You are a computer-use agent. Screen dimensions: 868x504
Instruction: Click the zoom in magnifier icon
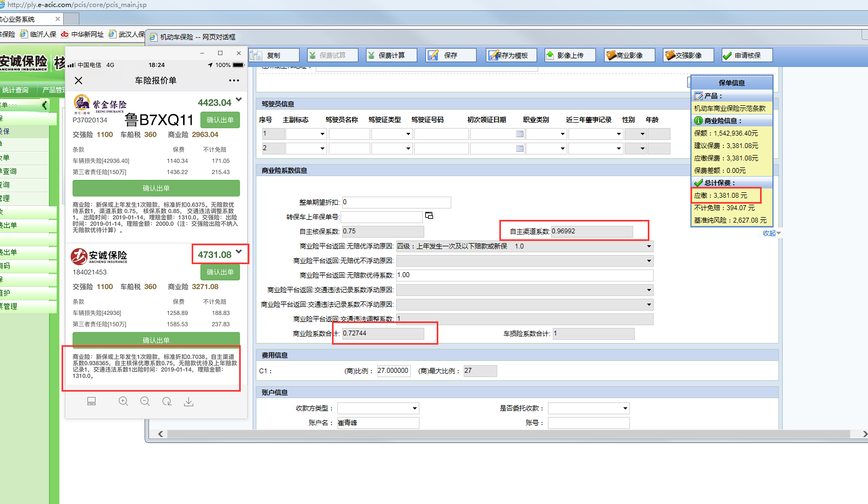pos(124,401)
